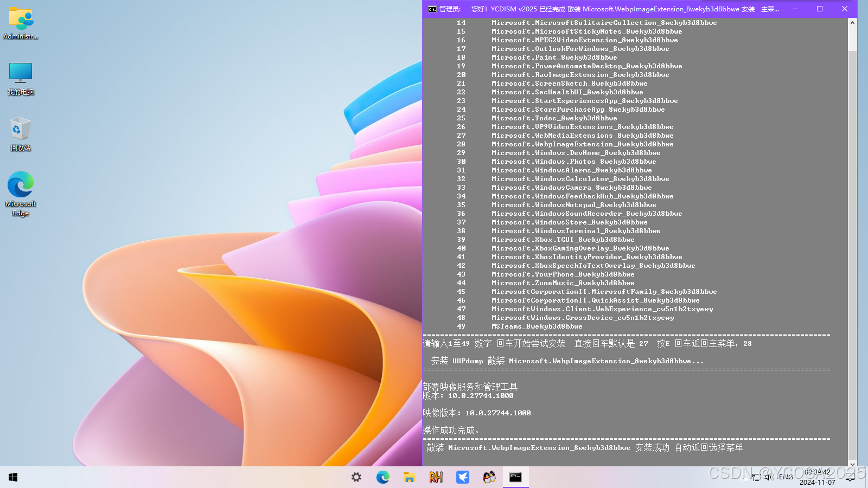Click row 49 MSTeams entry
The height and width of the screenshot is (488, 868).
[519, 326]
